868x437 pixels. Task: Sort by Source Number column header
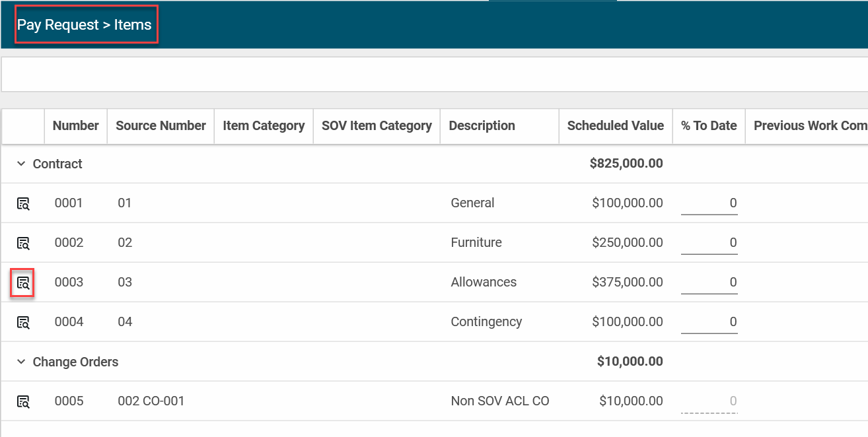[161, 125]
